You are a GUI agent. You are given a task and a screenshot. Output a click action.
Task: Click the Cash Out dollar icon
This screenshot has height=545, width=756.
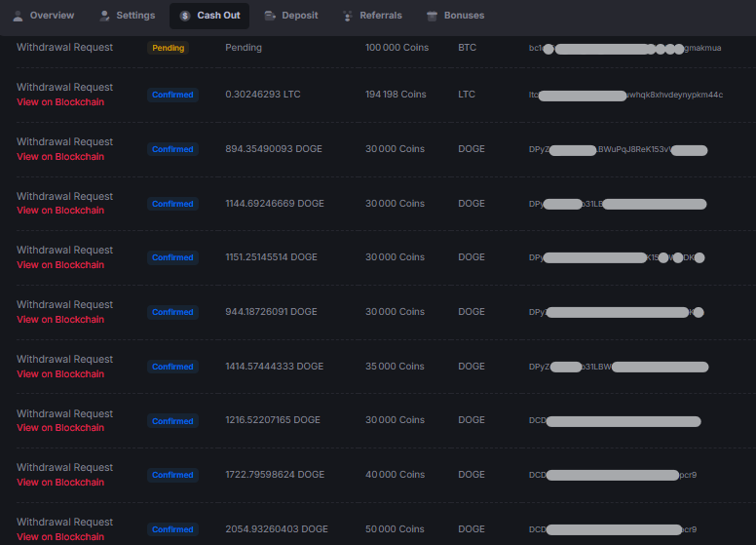tap(185, 16)
